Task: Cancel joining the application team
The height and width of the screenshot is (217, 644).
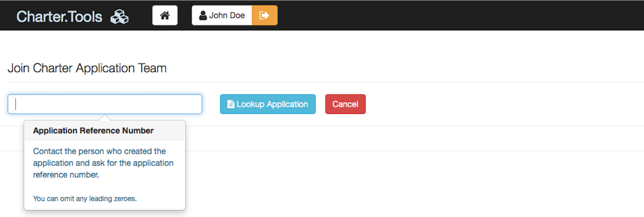Action: point(345,104)
